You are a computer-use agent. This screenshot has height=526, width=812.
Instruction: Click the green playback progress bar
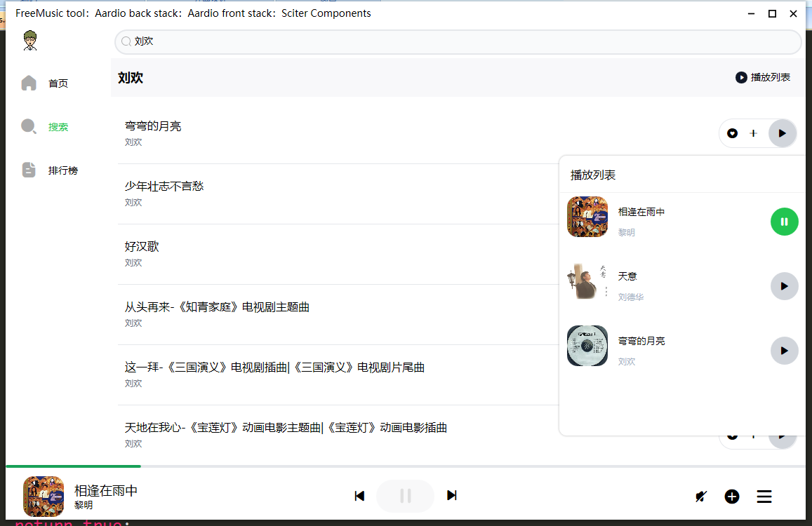(x=73, y=466)
